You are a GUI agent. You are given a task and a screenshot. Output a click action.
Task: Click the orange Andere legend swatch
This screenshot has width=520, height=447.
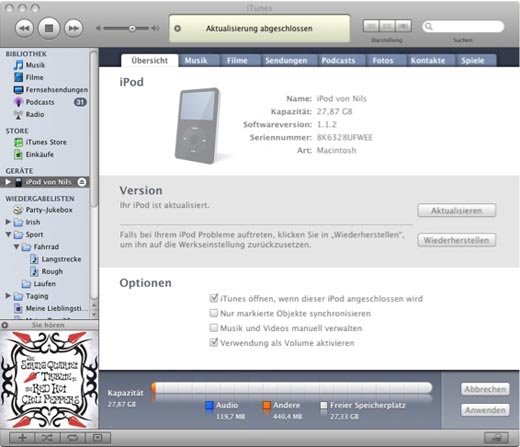click(266, 405)
